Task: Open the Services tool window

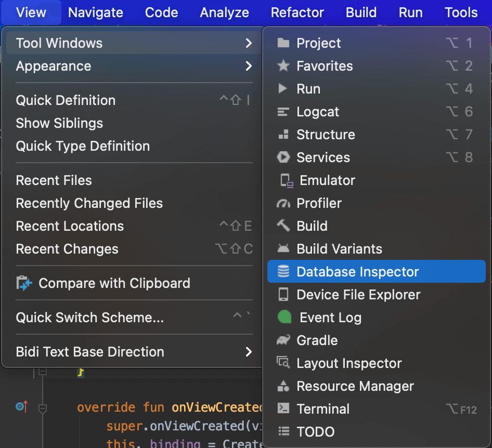Action: (x=377, y=157)
